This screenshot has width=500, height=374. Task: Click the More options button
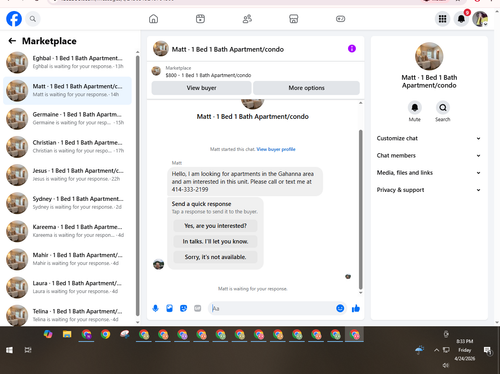[x=306, y=88]
